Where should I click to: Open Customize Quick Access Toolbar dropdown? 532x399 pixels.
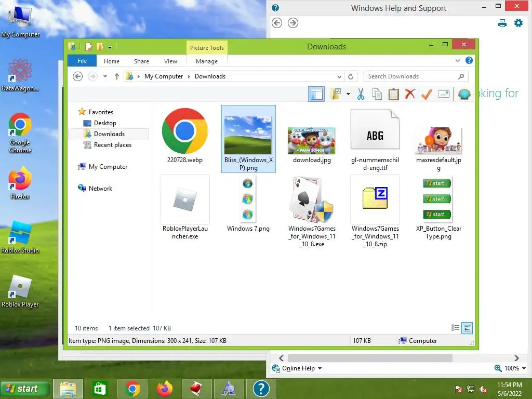click(x=110, y=47)
